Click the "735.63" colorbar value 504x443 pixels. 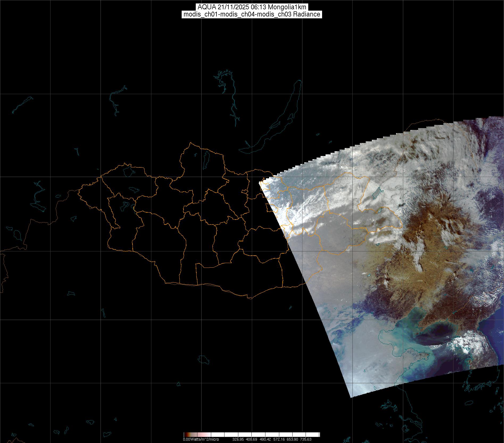coord(306,439)
